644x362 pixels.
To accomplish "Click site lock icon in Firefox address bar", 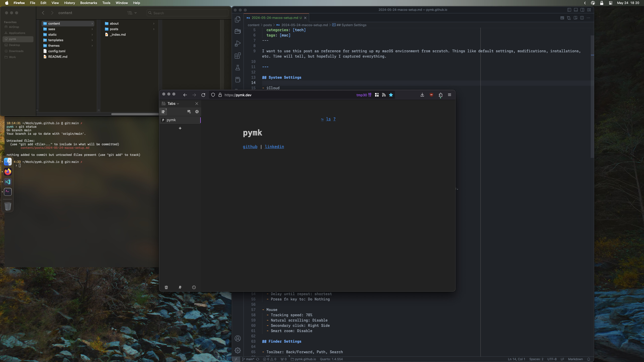I will 220,95.
